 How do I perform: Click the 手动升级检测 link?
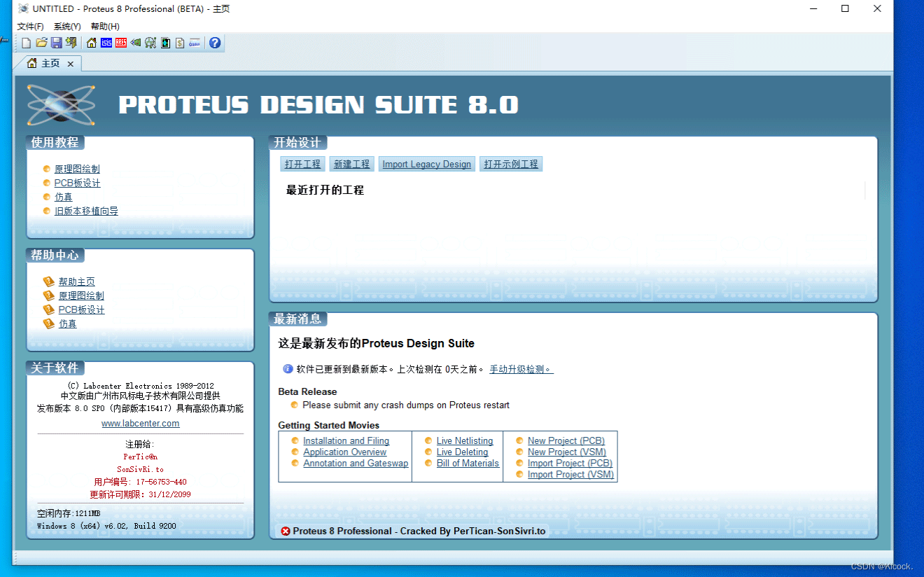(521, 369)
